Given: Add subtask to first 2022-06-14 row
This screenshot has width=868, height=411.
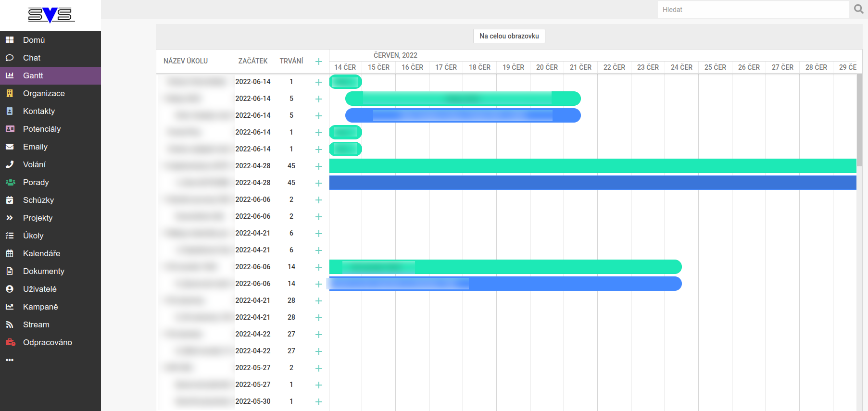Looking at the screenshot, I should coord(318,82).
